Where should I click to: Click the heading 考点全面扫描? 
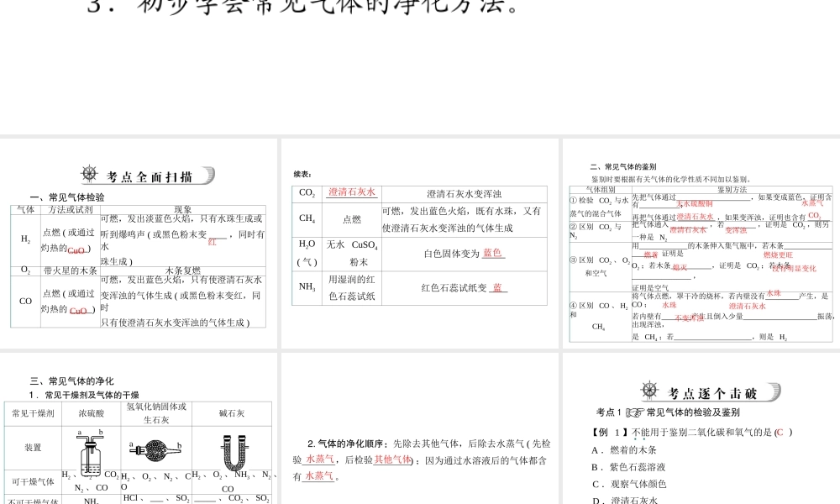[150, 177]
